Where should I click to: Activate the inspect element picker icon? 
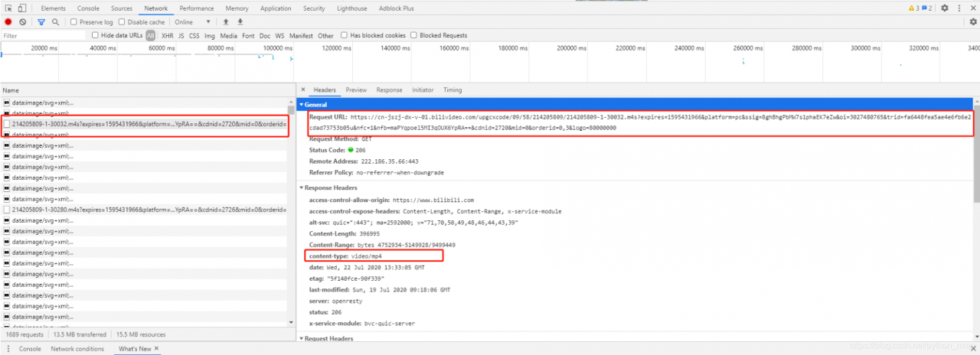tap(8, 8)
